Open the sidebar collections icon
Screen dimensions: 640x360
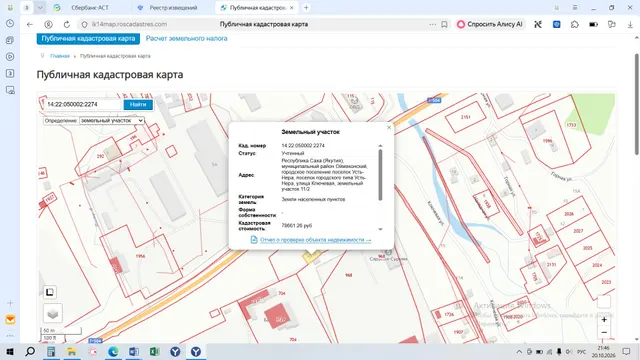pyautogui.click(x=10, y=40)
